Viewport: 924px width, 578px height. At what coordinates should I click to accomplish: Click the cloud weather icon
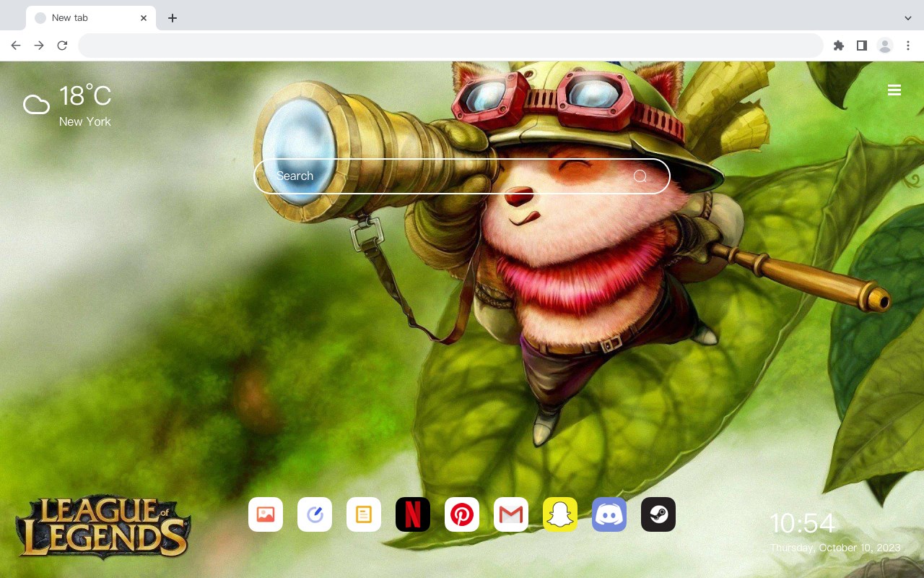[36, 105]
